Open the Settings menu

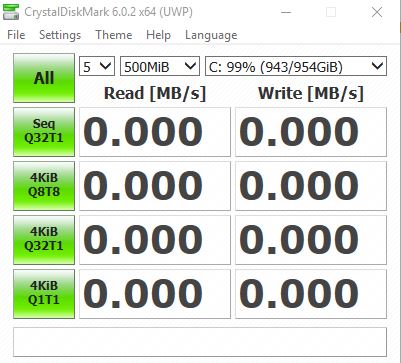(60, 35)
